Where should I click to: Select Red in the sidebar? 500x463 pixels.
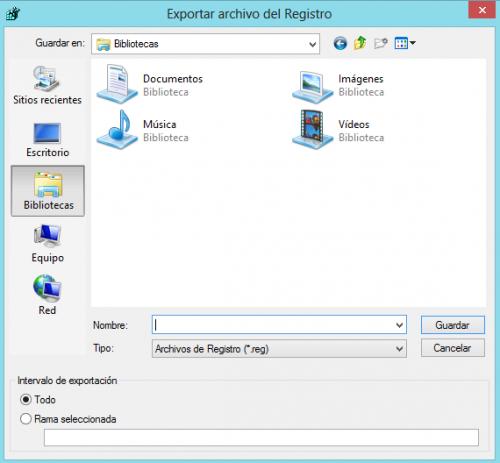point(47,295)
